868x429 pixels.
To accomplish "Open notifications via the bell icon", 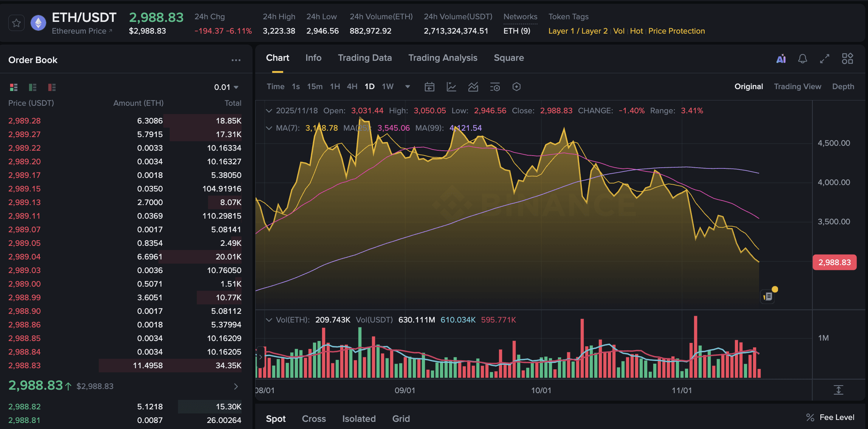I will click(803, 59).
